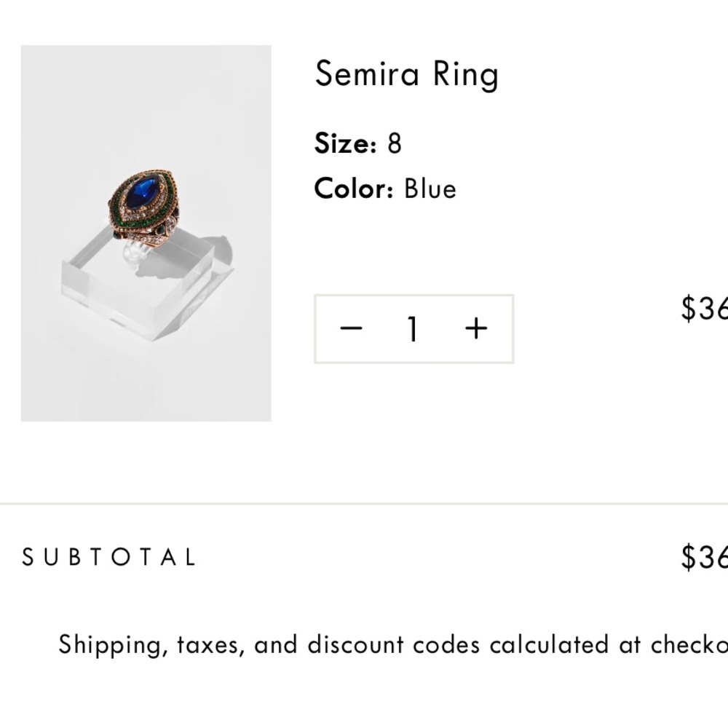Select the 'Color: Blue' label
The height and width of the screenshot is (728, 728).
point(384,189)
